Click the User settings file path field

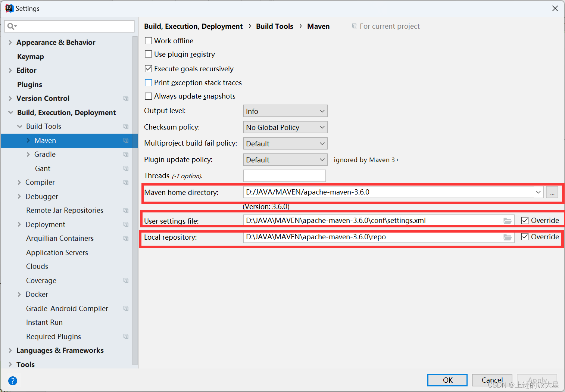point(379,221)
